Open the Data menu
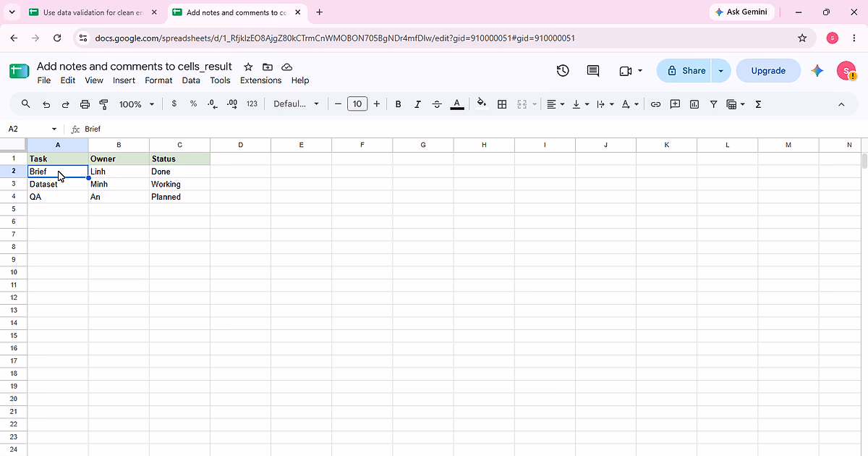868x456 pixels. pos(191,80)
